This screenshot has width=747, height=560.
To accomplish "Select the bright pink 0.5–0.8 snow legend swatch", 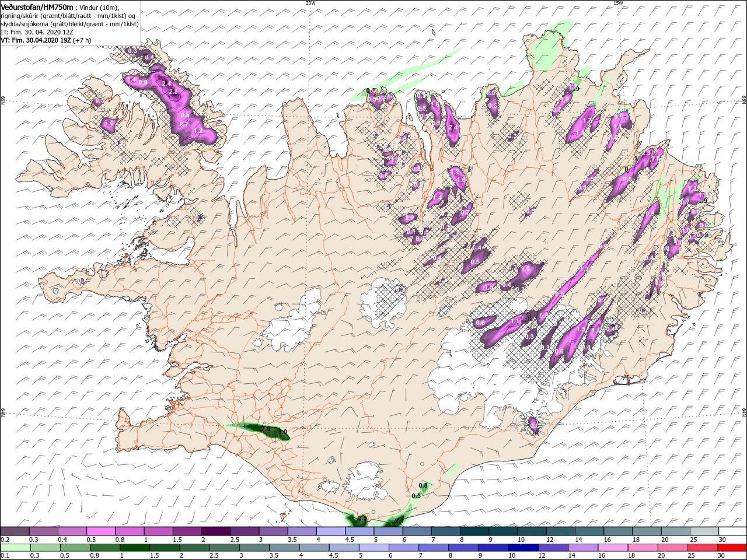I will coord(101,532).
